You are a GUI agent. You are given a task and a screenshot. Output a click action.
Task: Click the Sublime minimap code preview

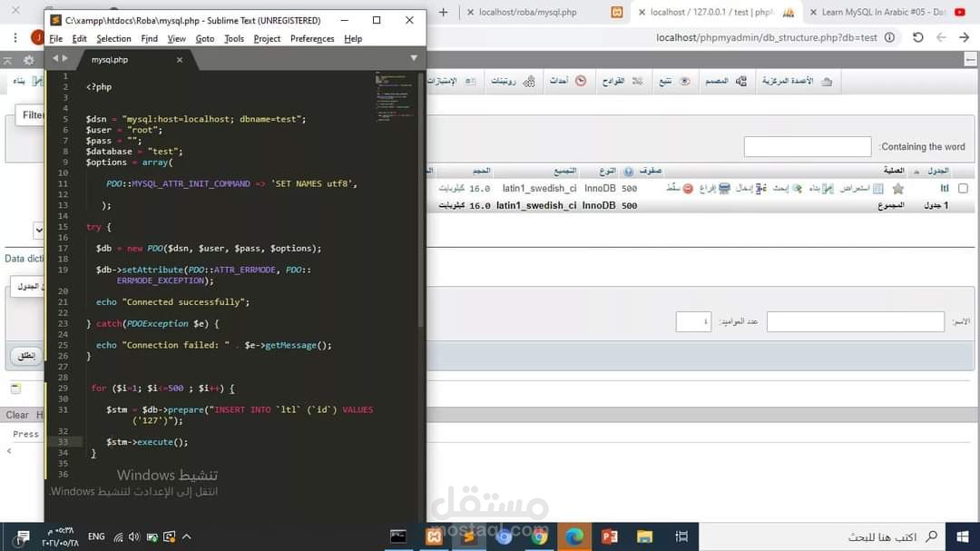[x=394, y=97]
